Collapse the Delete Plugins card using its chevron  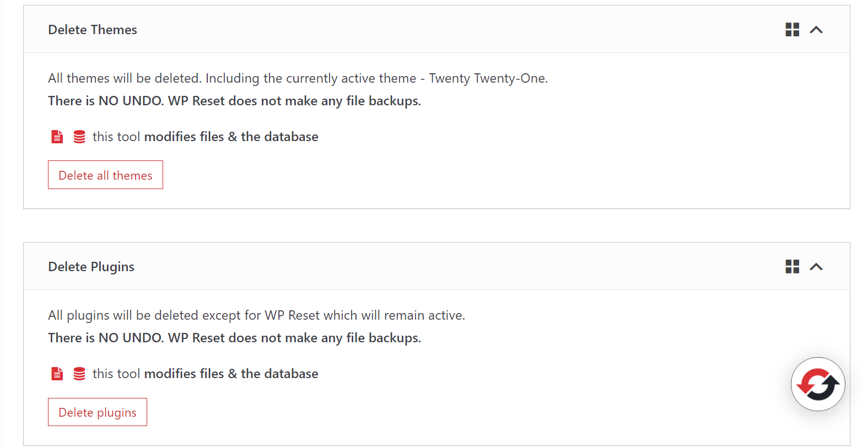816,267
